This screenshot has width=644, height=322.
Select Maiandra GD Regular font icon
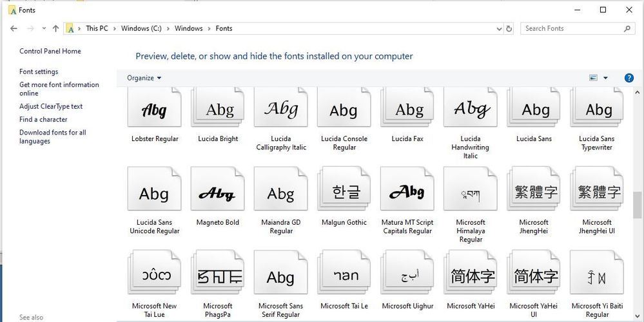pos(281,189)
